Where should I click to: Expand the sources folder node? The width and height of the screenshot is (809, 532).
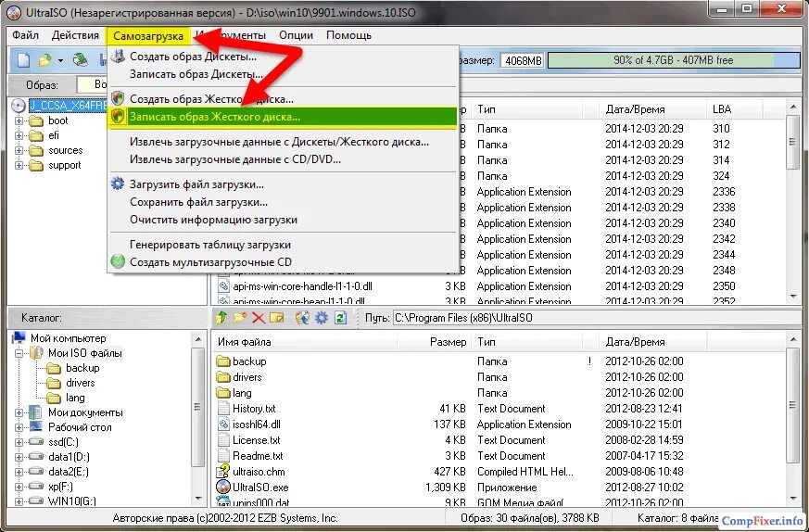point(19,151)
